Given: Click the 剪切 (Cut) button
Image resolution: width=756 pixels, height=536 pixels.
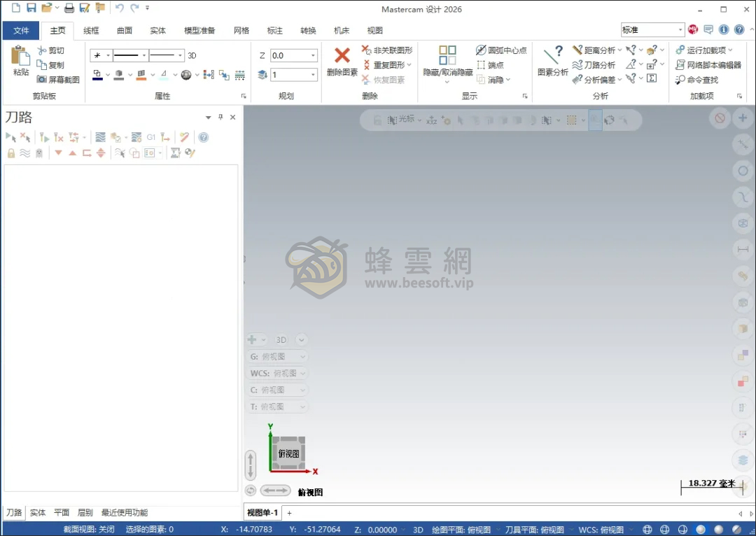Looking at the screenshot, I should (50, 50).
